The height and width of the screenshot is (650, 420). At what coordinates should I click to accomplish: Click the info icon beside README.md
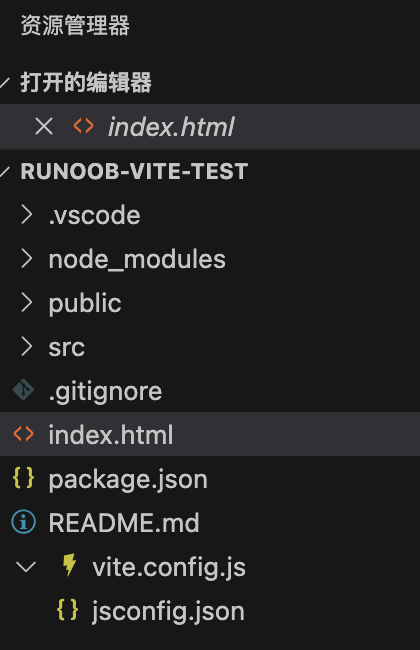coord(24,522)
